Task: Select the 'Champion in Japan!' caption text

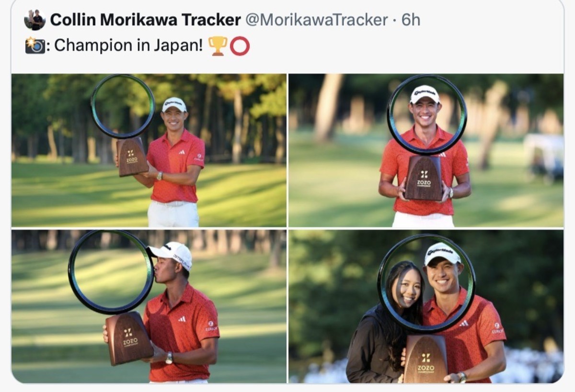Action: [128, 46]
